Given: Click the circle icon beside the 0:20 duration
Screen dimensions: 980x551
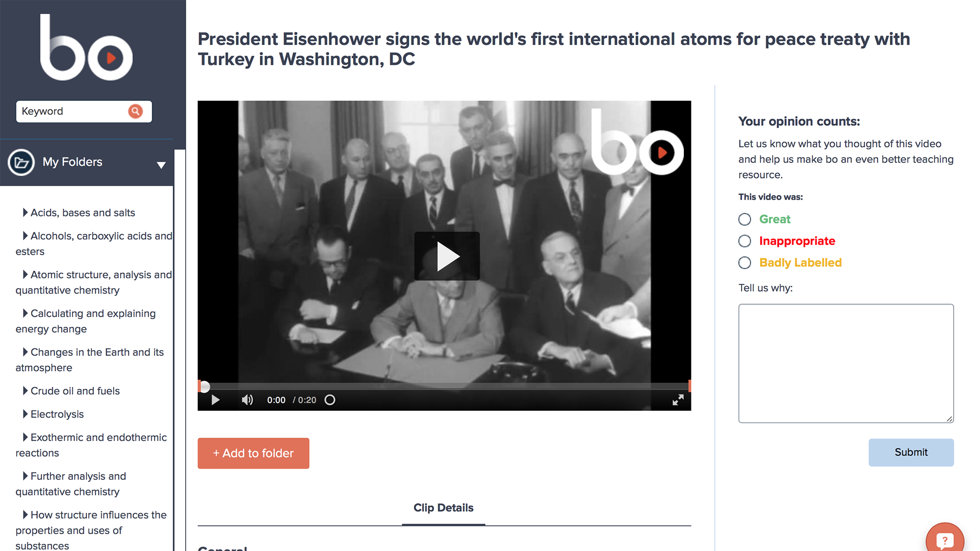Looking at the screenshot, I should [x=330, y=400].
